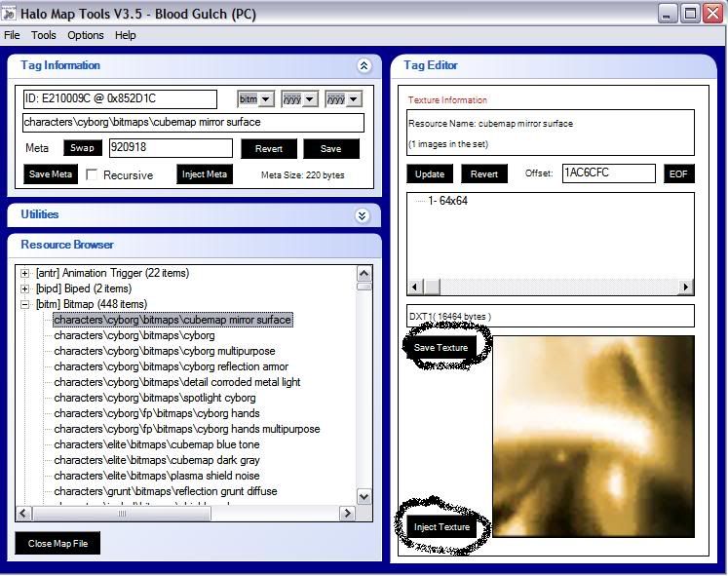Viewport: 728px width, 576px height.
Task: Open the Tools menu
Action: point(44,35)
